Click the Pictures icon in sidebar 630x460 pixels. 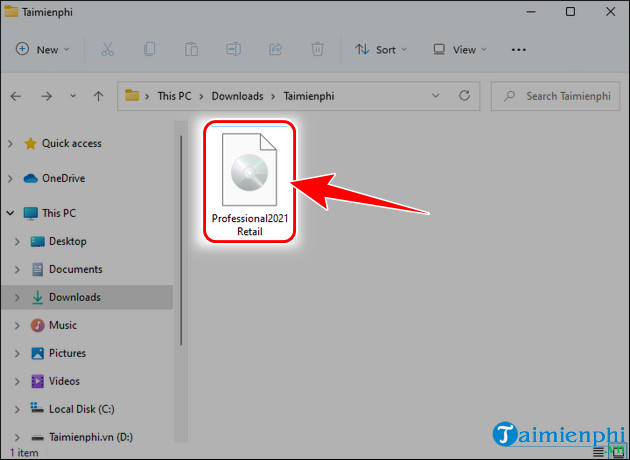(x=37, y=353)
